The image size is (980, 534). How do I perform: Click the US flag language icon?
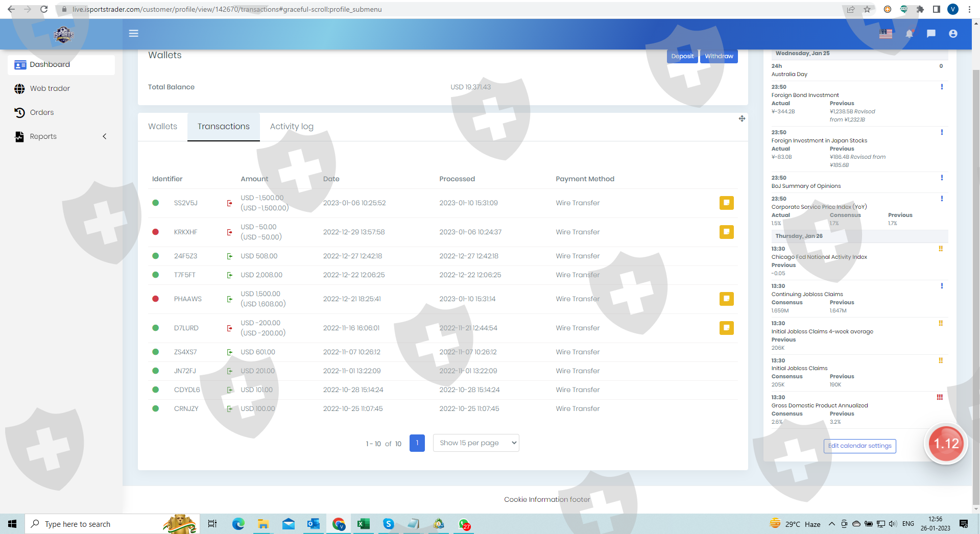pyautogui.click(x=886, y=34)
